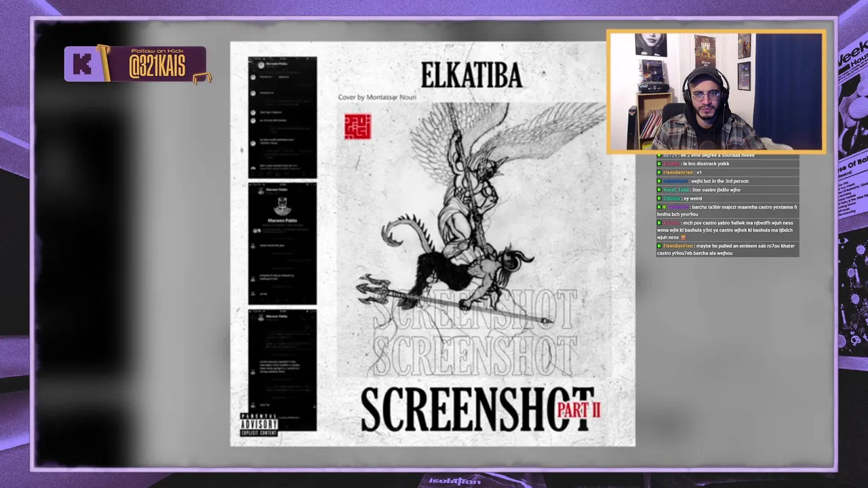Click the large black SCREENSHOT title
Image resolution: width=868 pixels, height=488 pixels.
point(477,409)
